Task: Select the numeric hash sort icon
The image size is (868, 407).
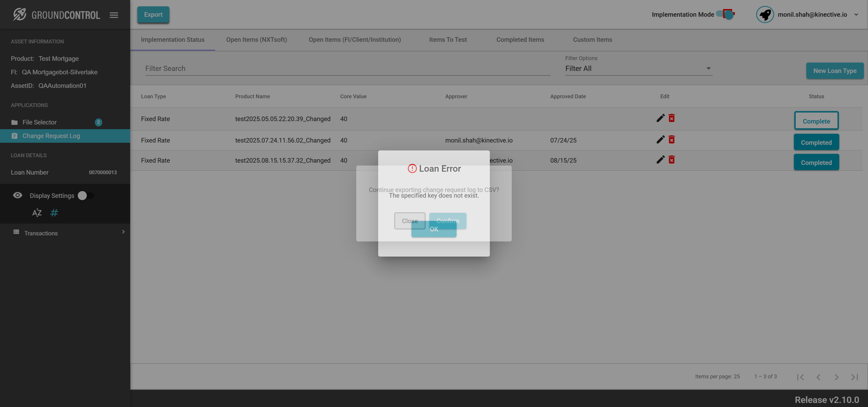Action: click(54, 213)
